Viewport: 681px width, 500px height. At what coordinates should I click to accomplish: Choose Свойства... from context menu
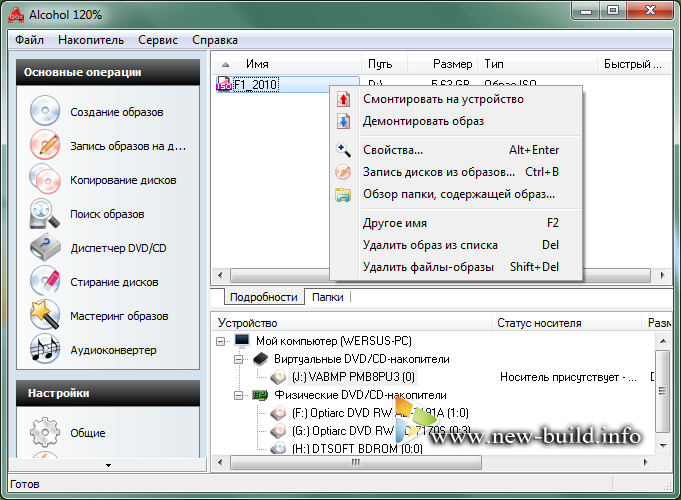(x=456, y=150)
